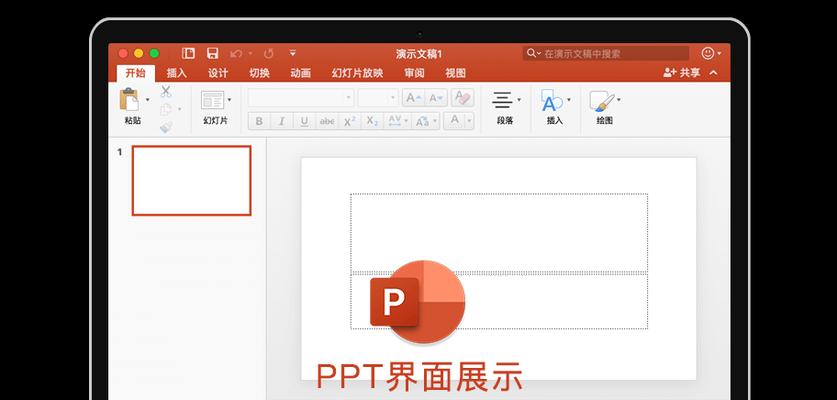This screenshot has height=400, width=837.
Task: Click the Undo arrow icon
Action: (x=236, y=53)
